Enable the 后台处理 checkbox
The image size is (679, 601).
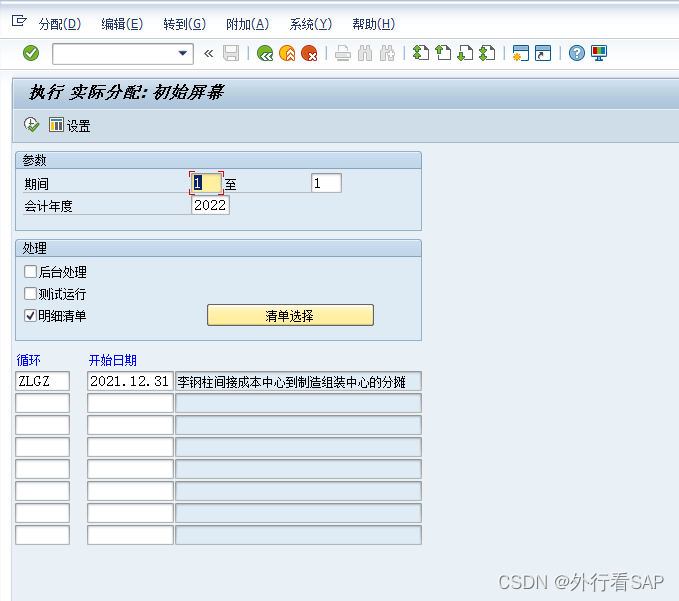(30, 272)
